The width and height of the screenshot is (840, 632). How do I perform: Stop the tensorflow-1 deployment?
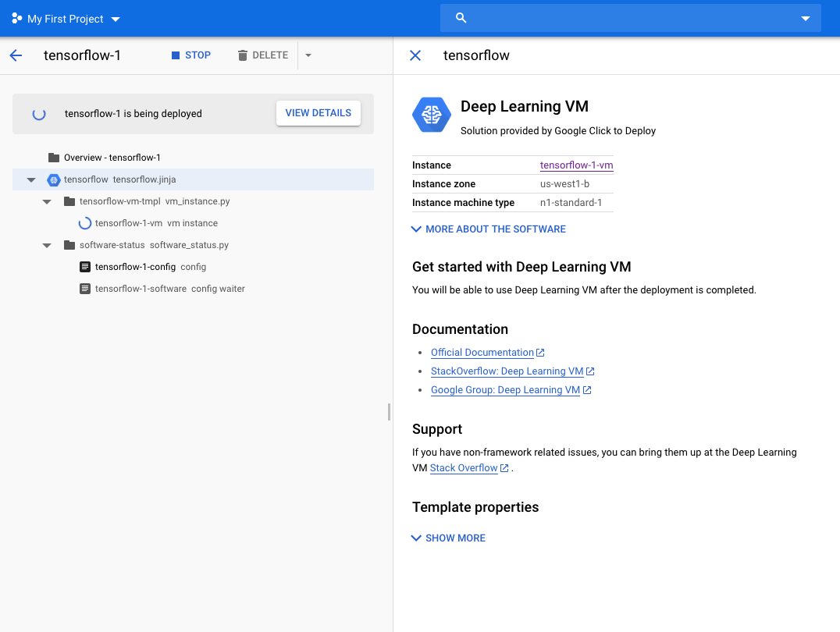pyautogui.click(x=190, y=55)
